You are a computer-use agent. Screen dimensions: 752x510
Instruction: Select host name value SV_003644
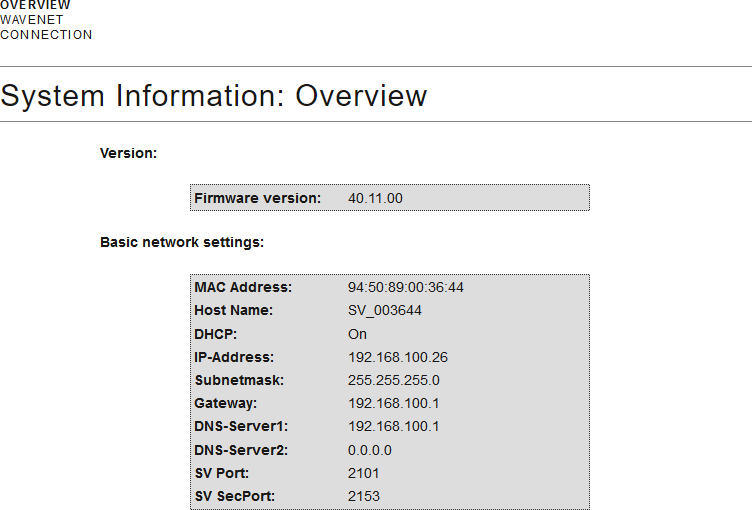click(x=384, y=310)
